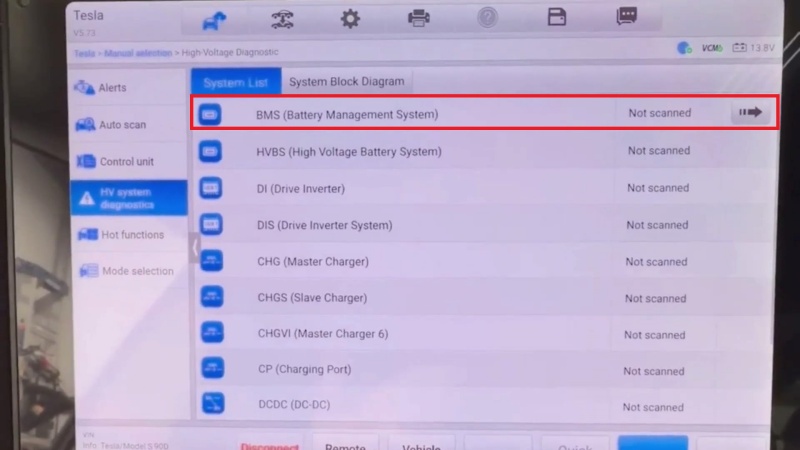Click the blue network status icon
The image size is (800, 450).
tap(684, 48)
